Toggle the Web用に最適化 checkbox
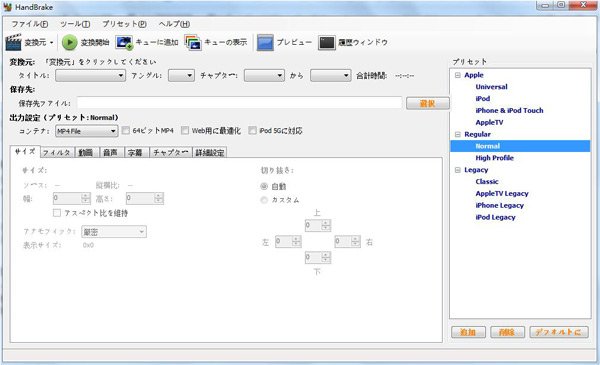 (185, 131)
